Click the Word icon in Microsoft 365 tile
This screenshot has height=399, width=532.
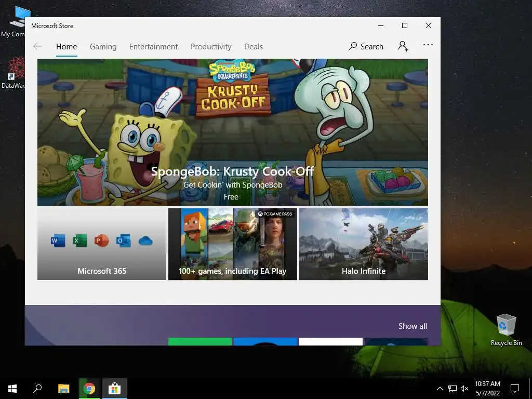[58, 241]
